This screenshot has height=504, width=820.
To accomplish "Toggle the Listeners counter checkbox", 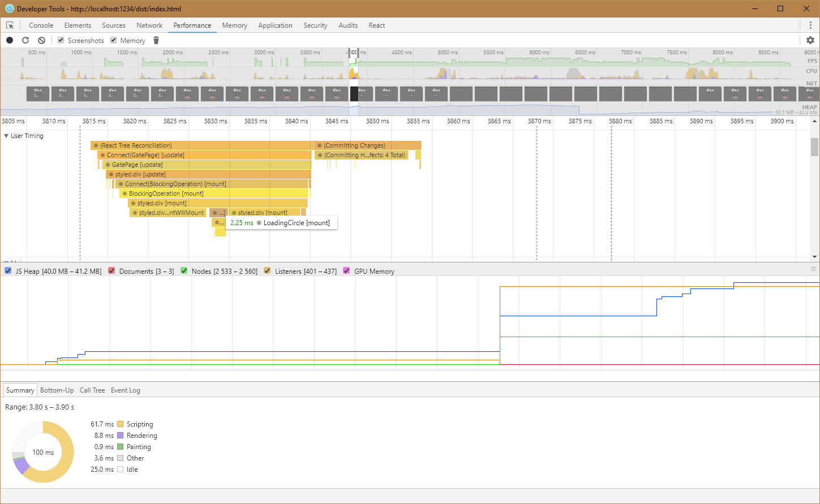I will (x=267, y=271).
